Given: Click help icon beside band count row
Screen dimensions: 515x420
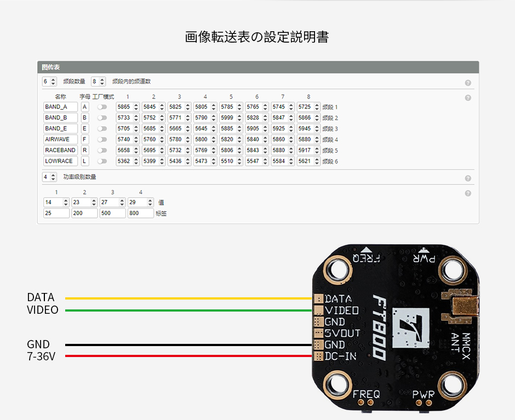Looking at the screenshot, I should [x=468, y=83].
